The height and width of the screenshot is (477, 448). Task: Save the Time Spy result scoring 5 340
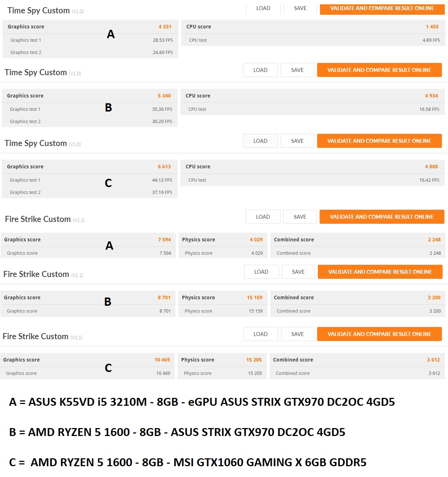pyautogui.click(x=297, y=70)
